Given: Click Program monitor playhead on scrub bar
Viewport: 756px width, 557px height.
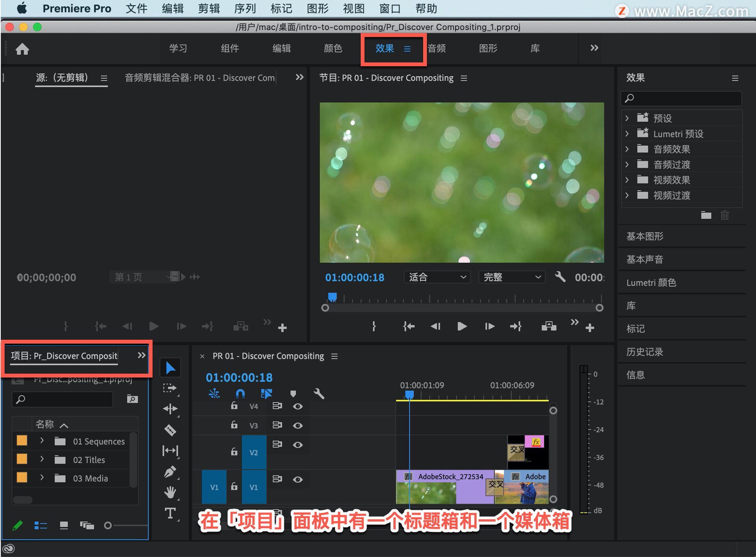Looking at the screenshot, I should [x=333, y=297].
